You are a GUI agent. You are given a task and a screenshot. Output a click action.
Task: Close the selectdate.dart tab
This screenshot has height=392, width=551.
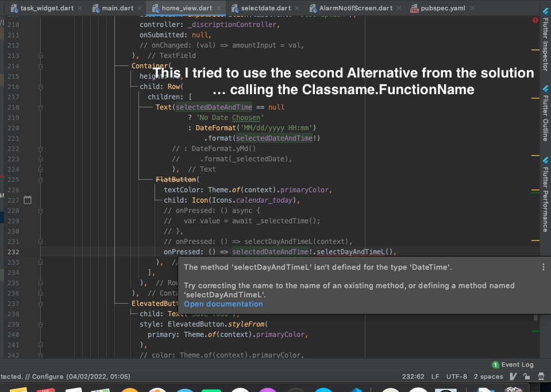click(297, 8)
